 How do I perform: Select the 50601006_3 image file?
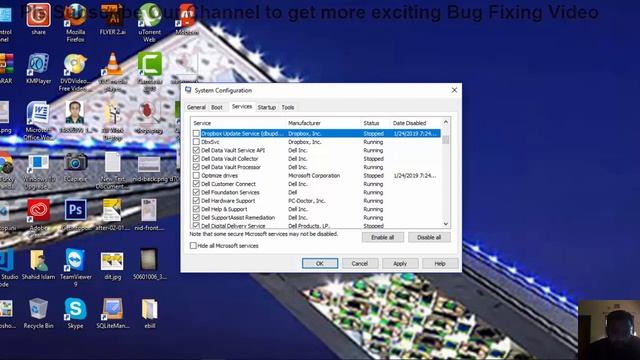[x=149, y=264]
